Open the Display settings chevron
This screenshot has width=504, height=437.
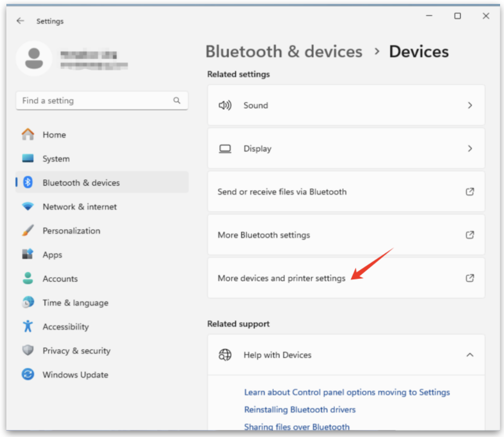470,148
